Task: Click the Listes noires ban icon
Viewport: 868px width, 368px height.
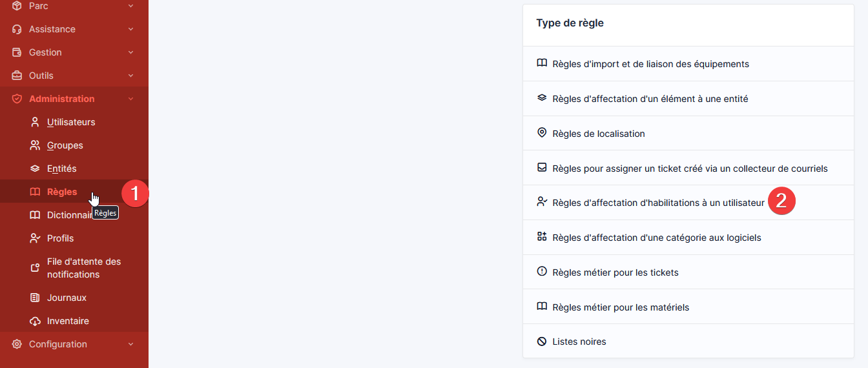Action: click(x=542, y=342)
